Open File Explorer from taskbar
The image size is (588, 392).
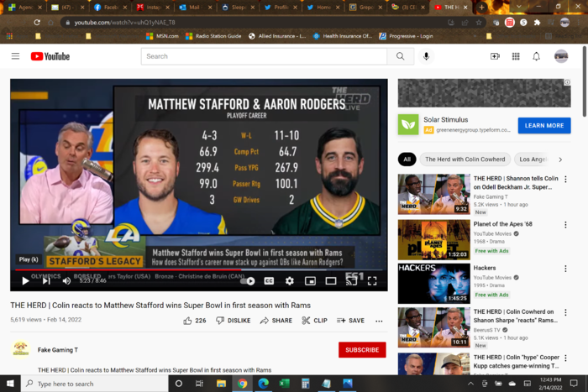221,384
